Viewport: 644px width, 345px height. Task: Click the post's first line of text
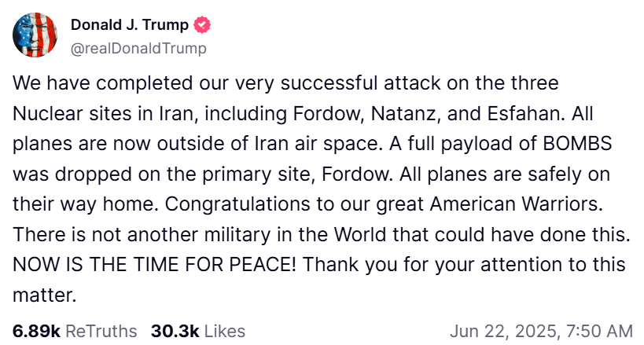pos(285,83)
